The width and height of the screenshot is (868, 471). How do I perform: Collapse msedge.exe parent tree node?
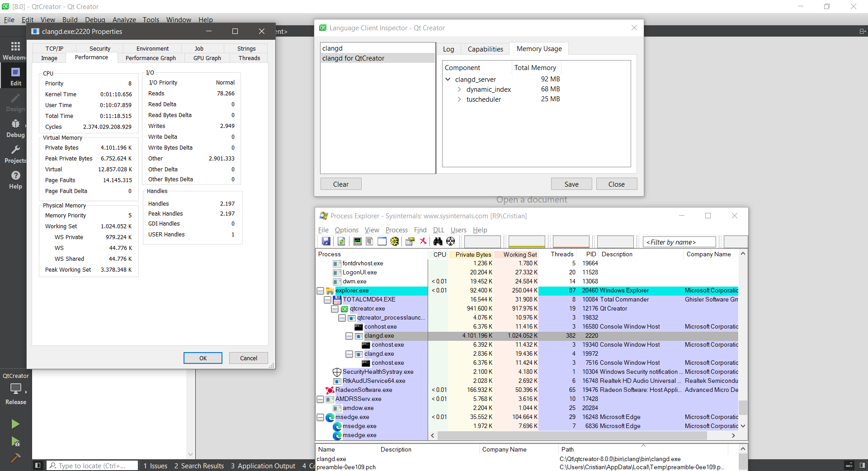pyautogui.click(x=320, y=417)
